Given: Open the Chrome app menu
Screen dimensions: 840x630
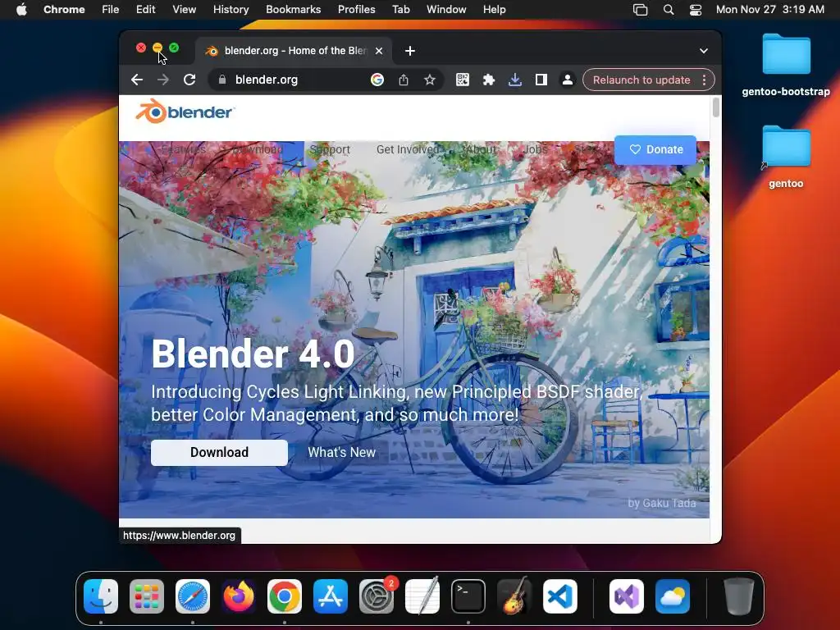Looking at the screenshot, I should click(x=64, y=10).
